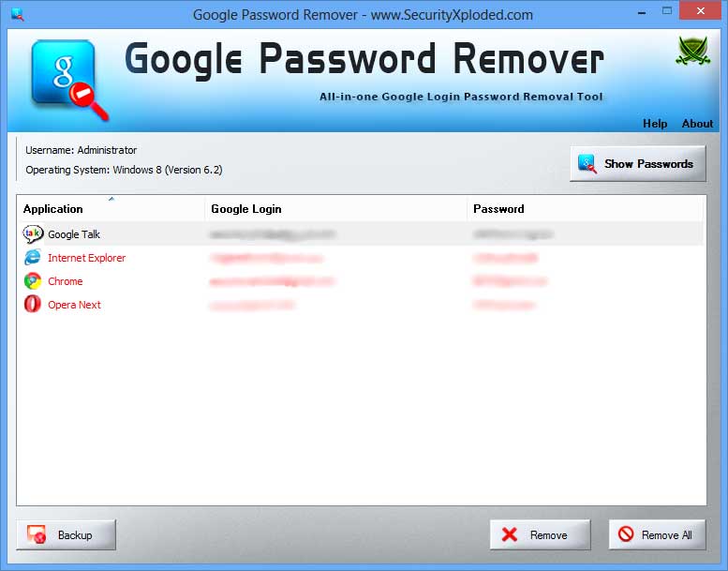The height and width of the screenshot is (571, 728).
Task: Click the Google Password Remover logo icon
Action: 68,79
